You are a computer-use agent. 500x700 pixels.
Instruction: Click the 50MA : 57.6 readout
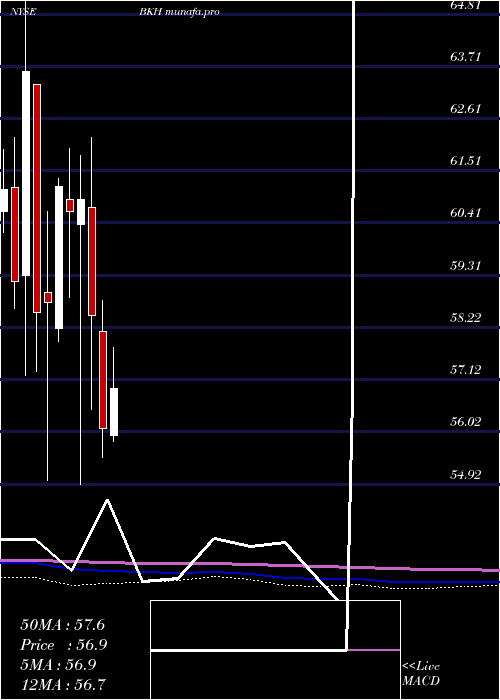(62, 625)
